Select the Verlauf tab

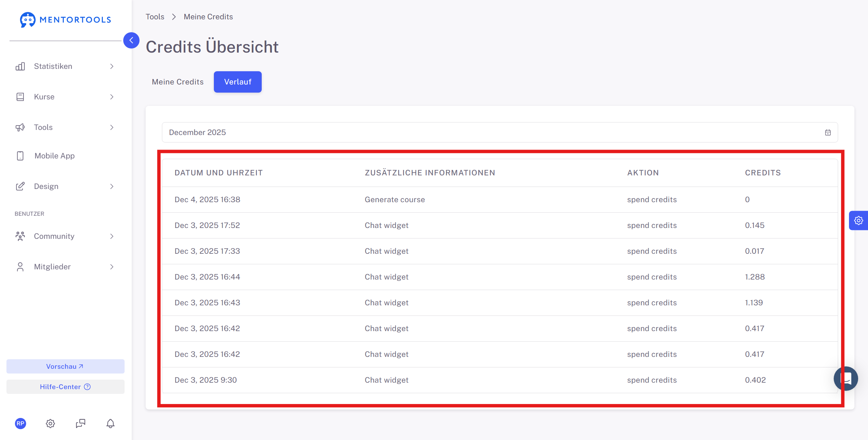pos(238,82)
